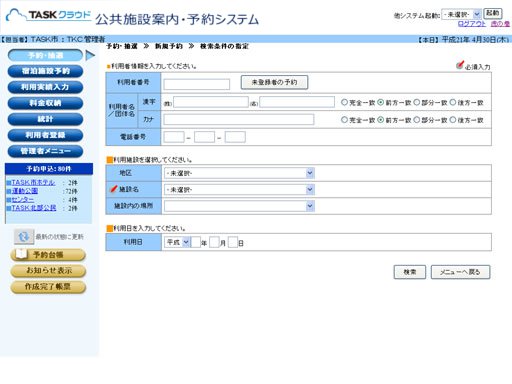This screenshot has height=384, width=512.
Task: Select 前方一致 in the 漢字 row
Action: click(x=381, y=102)
